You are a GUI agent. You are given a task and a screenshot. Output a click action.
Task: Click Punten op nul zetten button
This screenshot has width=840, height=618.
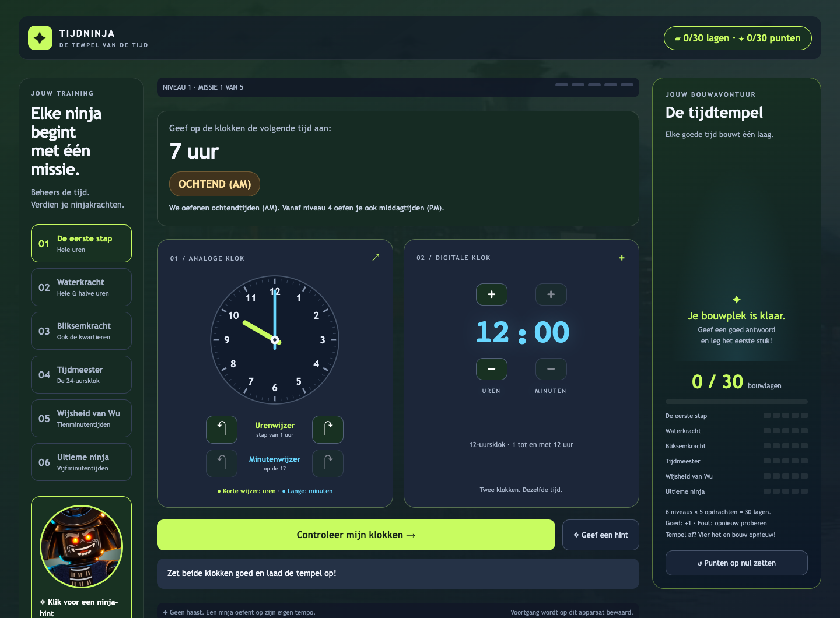737,563
